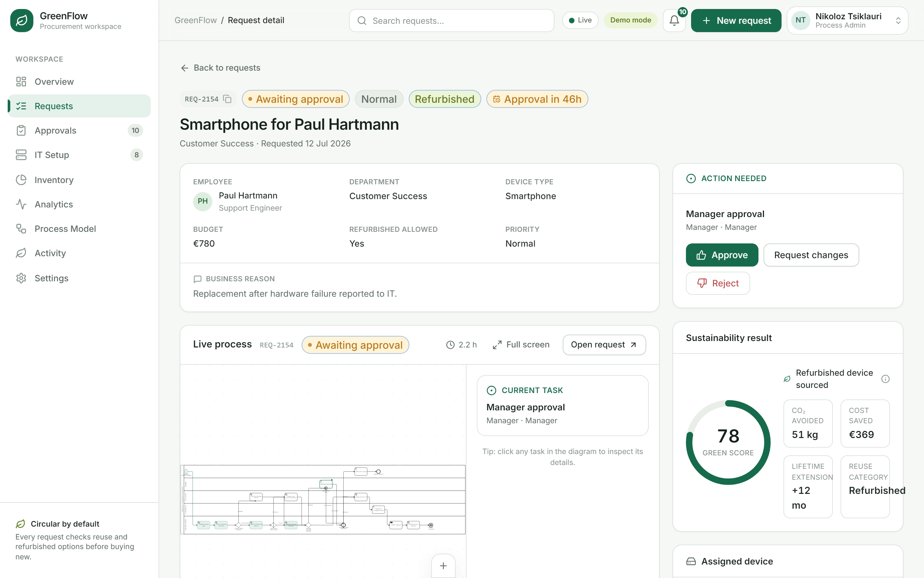Image resolution: width=924 pixels, height=578 pixels.
Task: Focus the Search requests field
Action: click(x=451, y=21)
